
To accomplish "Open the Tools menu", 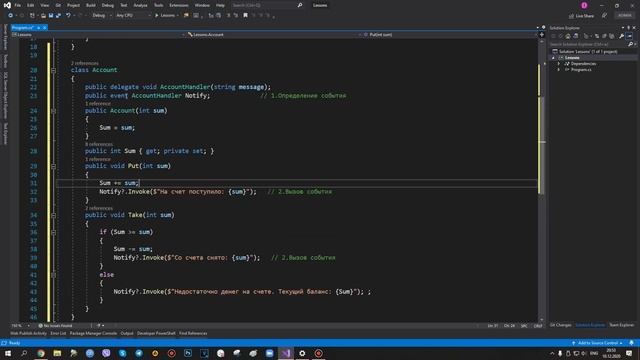I will click(158, 5).
